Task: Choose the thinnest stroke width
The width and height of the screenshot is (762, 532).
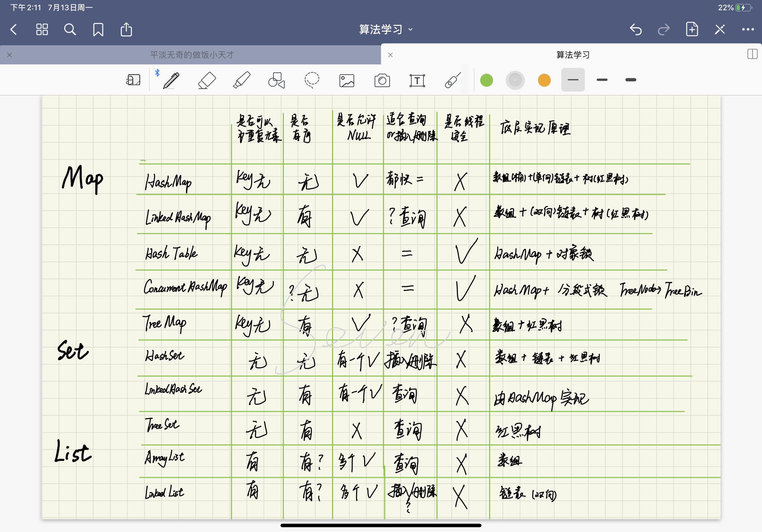Action: 573,80
